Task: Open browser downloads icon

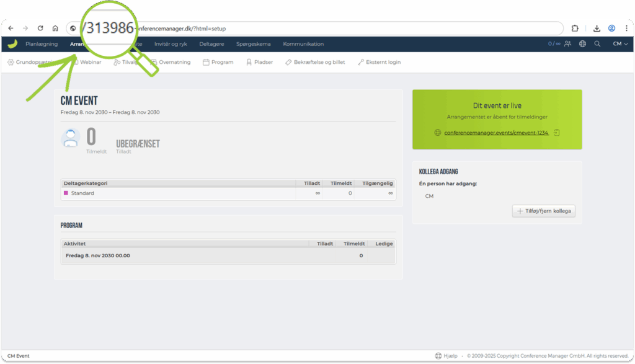Action: coord(597,29)
